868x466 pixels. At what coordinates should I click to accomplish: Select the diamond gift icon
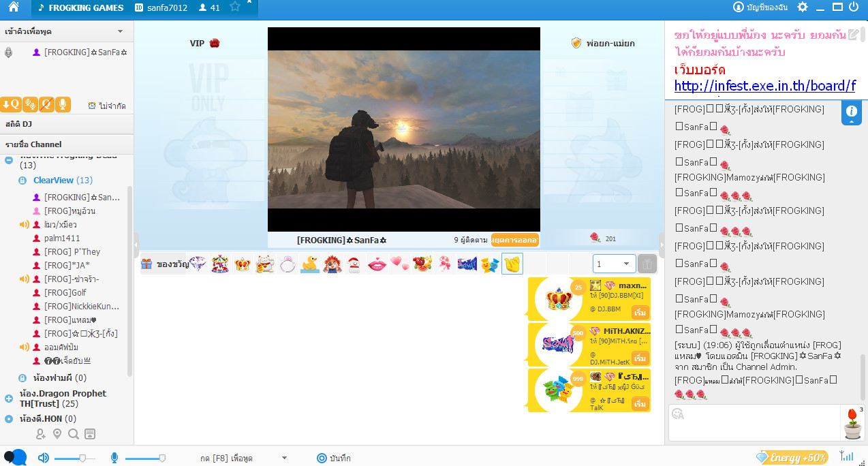tap(198, 264)
